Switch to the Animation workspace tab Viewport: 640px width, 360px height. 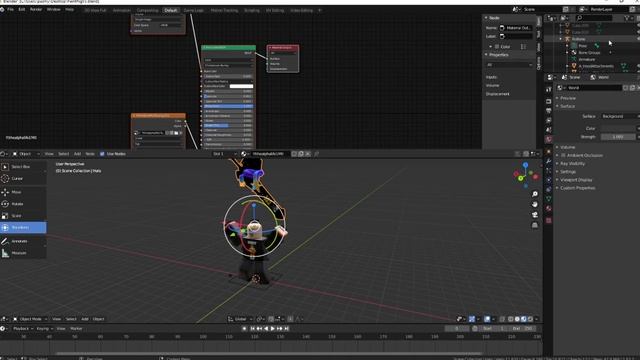coord(122,10)
